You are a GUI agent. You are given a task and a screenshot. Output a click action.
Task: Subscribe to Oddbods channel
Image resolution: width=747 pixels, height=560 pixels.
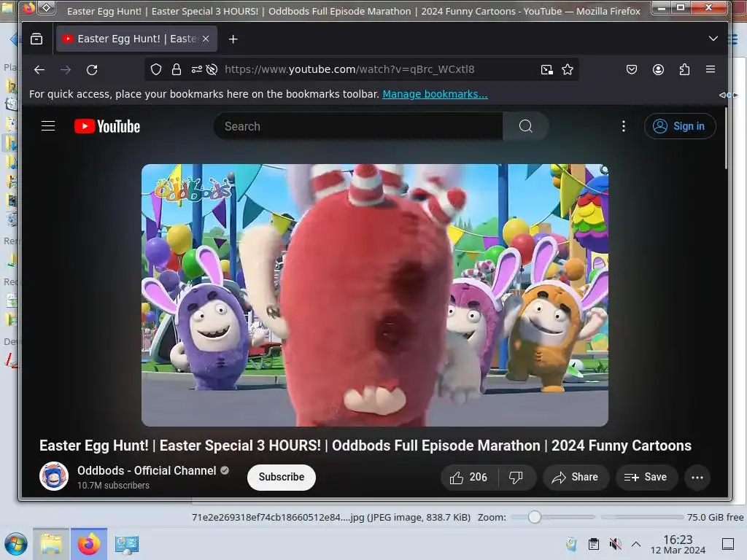pos(282,477)
